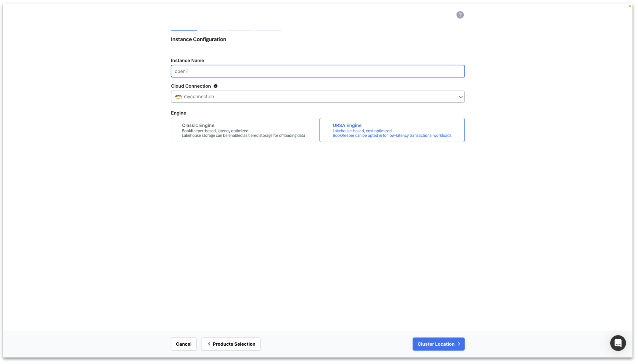Click the orange notification dot at top right
The image size is (638, 364).
point(630,6)
